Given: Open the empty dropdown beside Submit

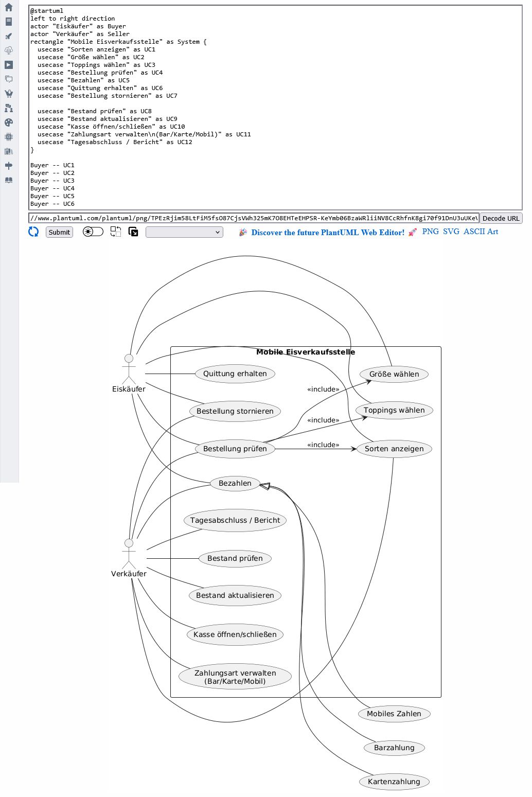Looking at the screenshot, I should pyautogui.click(x=184, y=233).
